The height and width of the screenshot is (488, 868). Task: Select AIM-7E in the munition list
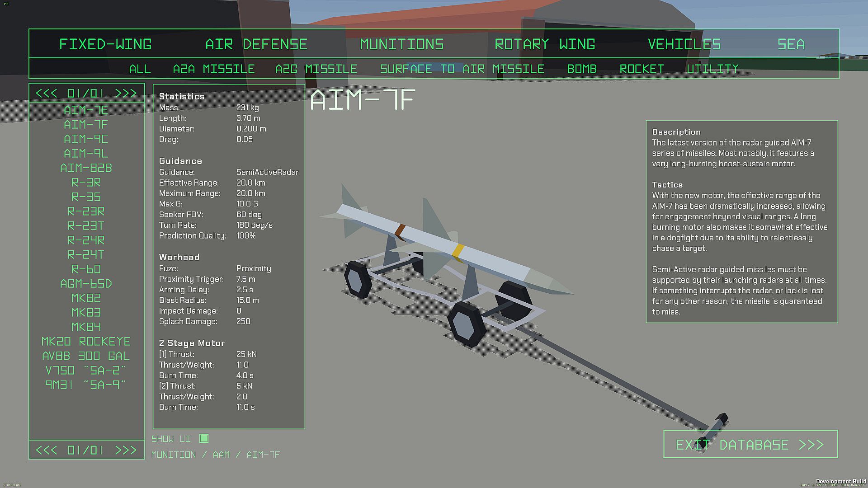pos(86,110)
